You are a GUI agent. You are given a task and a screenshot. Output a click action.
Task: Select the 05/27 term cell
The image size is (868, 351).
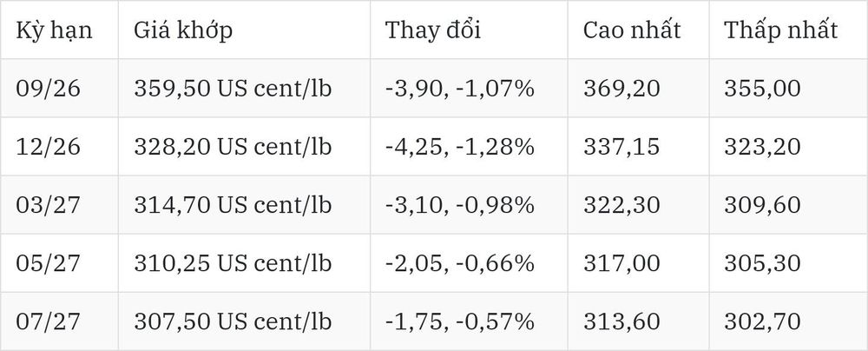(x=48, y=263)
